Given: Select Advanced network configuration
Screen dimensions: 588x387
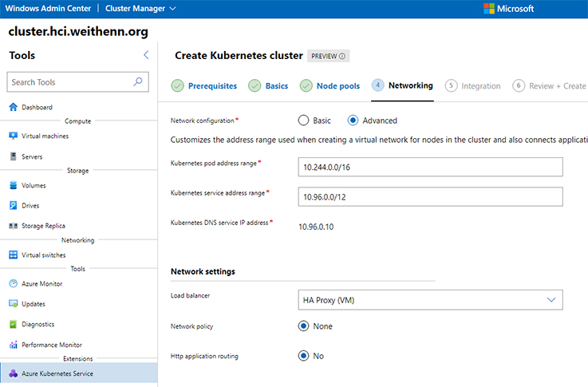Looking at the screenshot, I should [353, 120].
